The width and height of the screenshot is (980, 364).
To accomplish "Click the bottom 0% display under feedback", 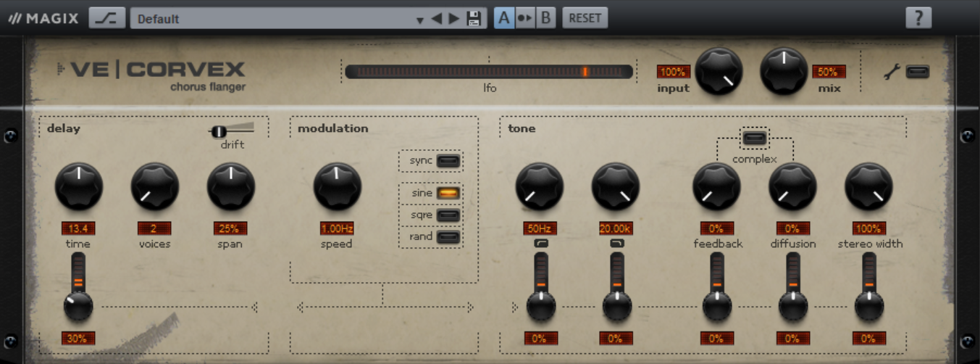I will point(717,338).
